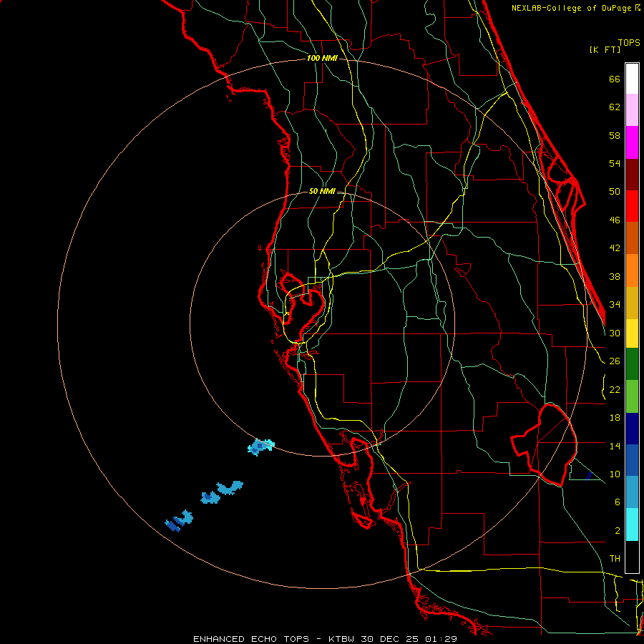Click the dark green legend swatch

(632, 364)
